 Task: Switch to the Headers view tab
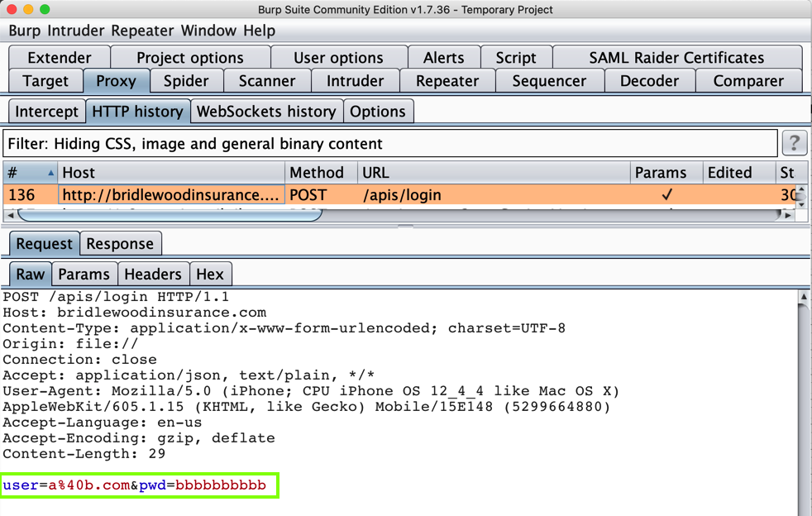[x=153, y=274]
